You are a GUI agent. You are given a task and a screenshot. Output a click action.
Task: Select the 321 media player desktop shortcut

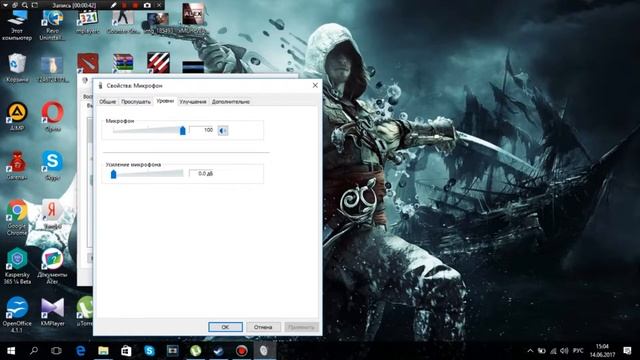click(x=88, y=22)
